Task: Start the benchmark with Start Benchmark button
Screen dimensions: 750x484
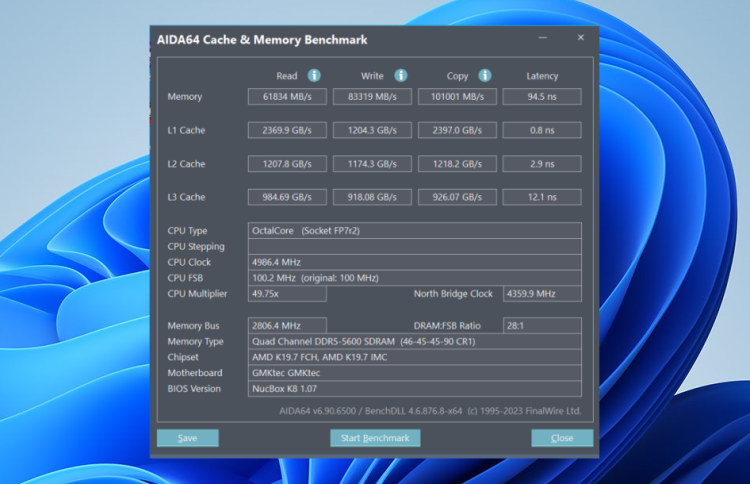Action: [375, 438]
